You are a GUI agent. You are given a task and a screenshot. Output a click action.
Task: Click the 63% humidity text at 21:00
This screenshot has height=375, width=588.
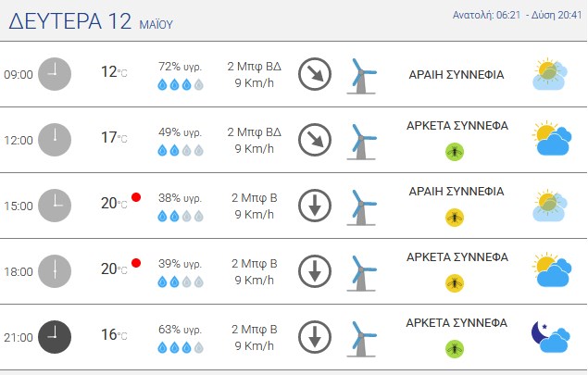click(180, 330)
